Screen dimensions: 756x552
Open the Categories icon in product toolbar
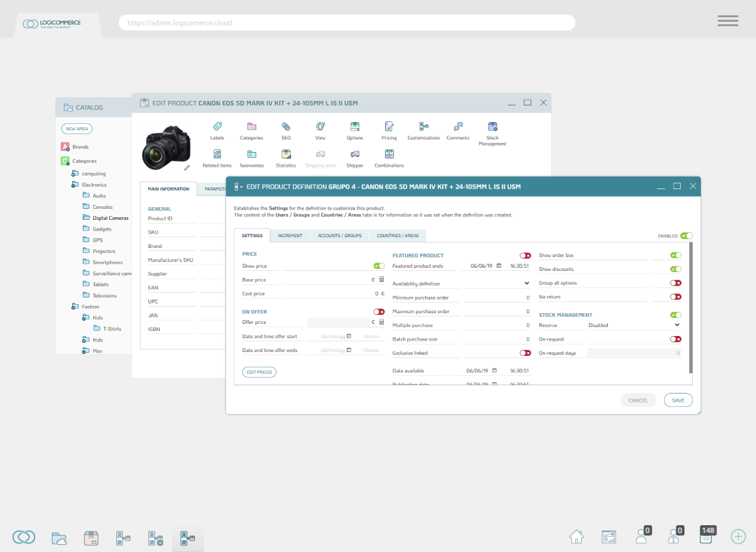pos(252,126)
